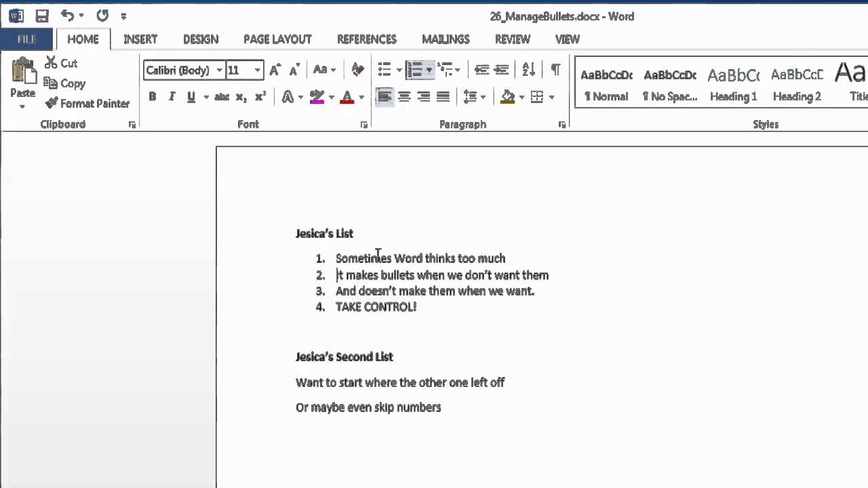Click in the text 'TAKE CONTROL!'

coord(376,307)
